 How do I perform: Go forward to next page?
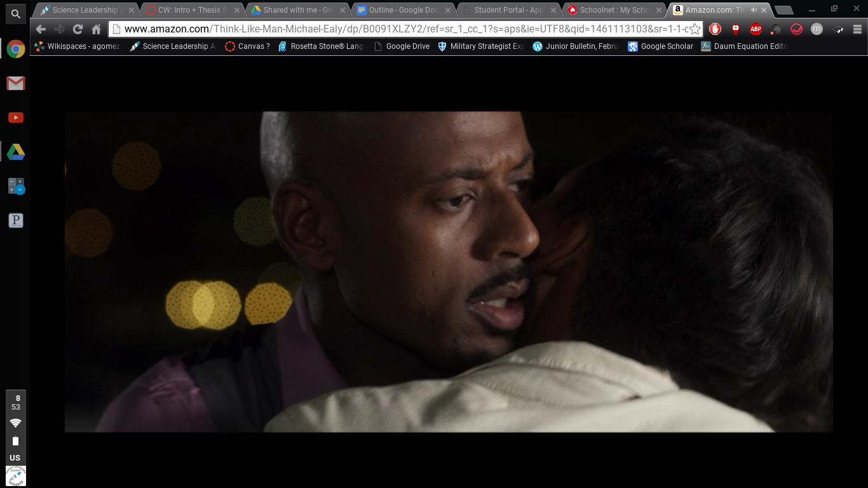click(60, 29)
